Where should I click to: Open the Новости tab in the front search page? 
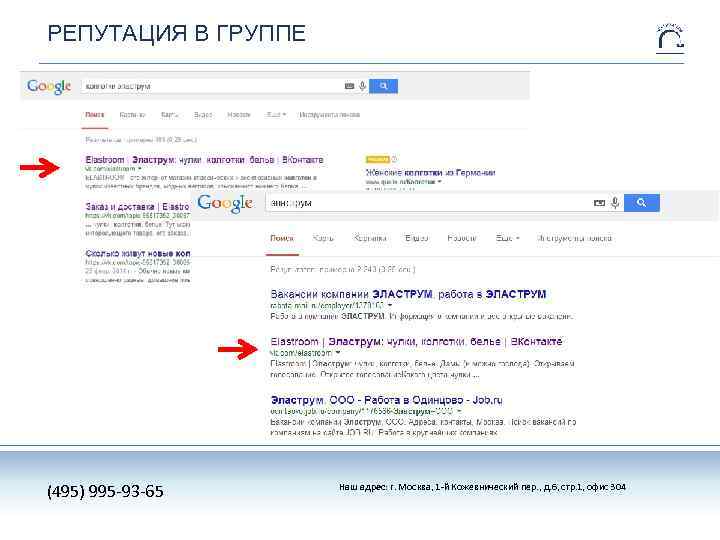tap(461, 238)
